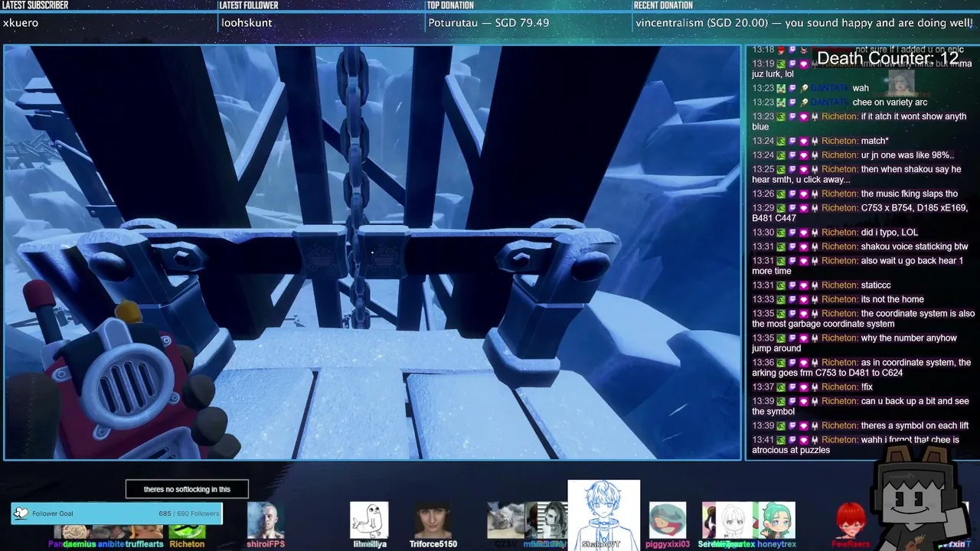Image resolution: width=980 pixels, height=551 pixels.
Task: Click the green pixel badge beside "wah" message
Action: (x=781, y=88)
